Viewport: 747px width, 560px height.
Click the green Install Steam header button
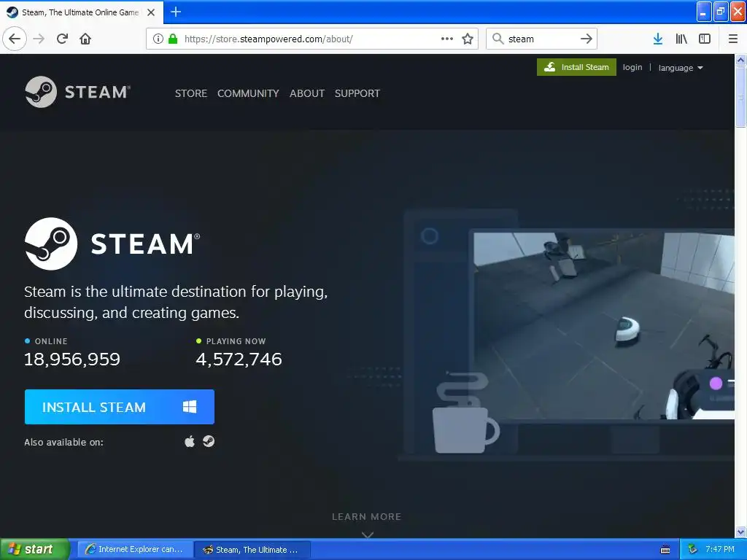[x=576, y=67]
